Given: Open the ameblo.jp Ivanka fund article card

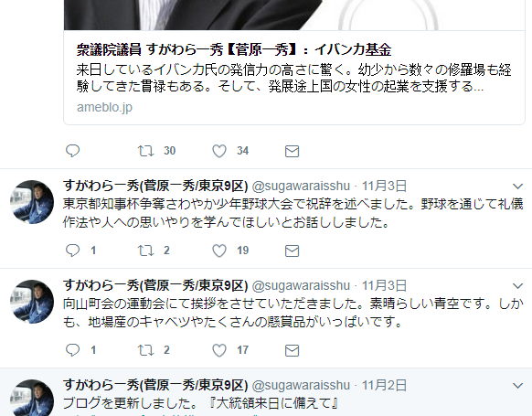Looking at the screenshot, I should 294,78.
